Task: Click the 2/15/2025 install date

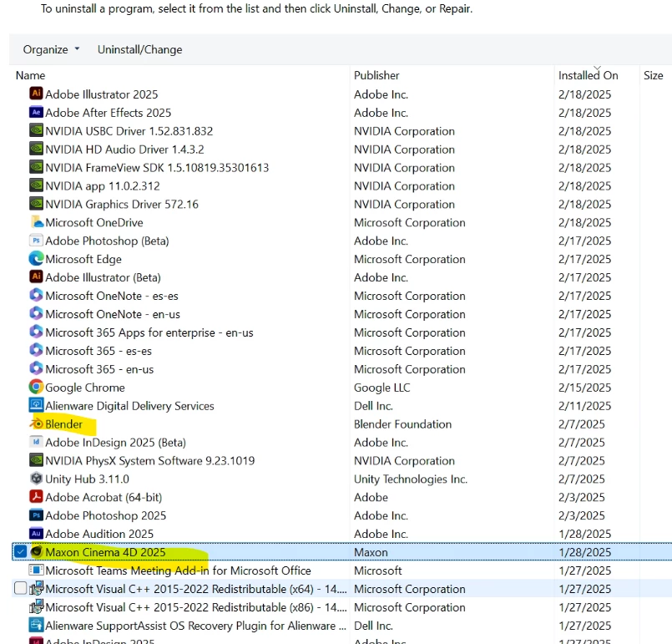Action: click(584, 388)
